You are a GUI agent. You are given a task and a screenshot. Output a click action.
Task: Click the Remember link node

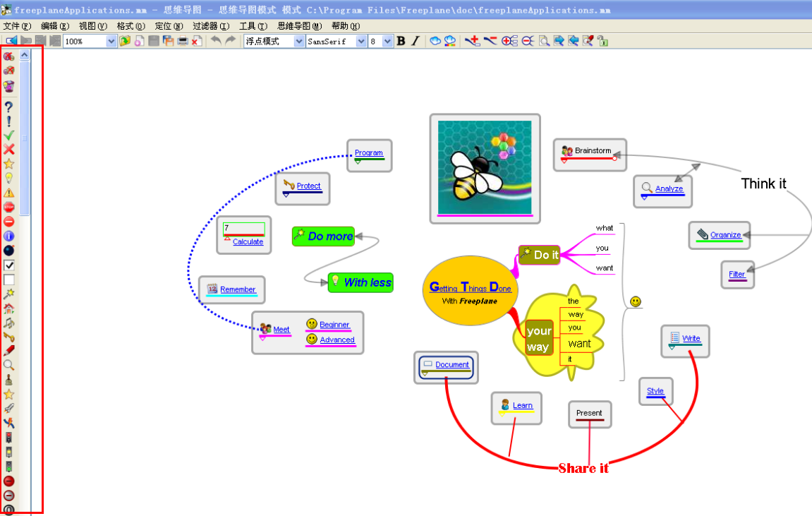pyautogui.click(x=238, y=289)
